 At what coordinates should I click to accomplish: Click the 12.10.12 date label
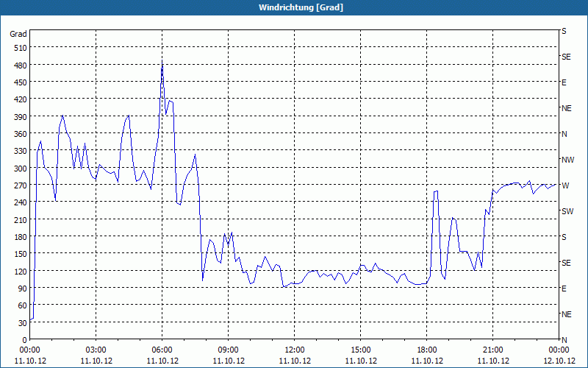tap(559, 361)
